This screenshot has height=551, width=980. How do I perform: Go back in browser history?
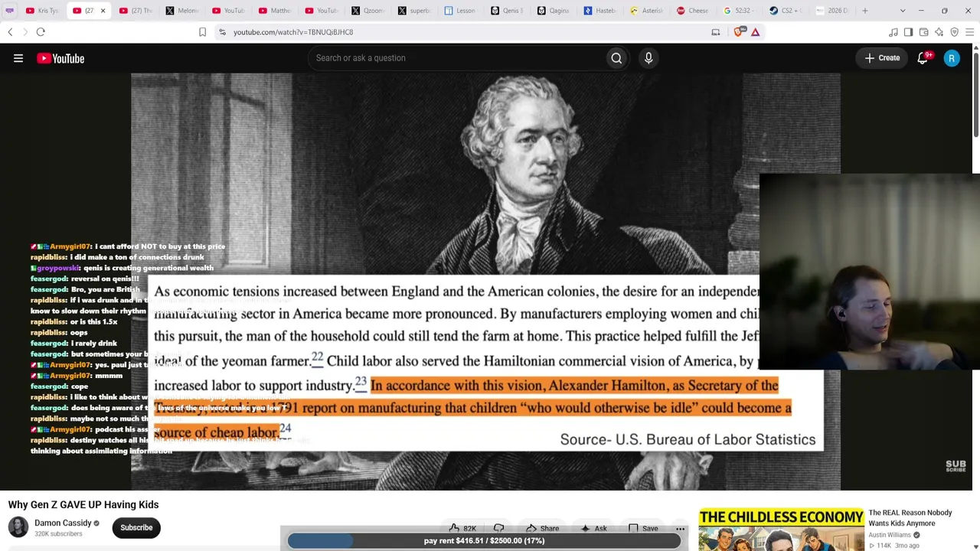[x=10, y=32]
